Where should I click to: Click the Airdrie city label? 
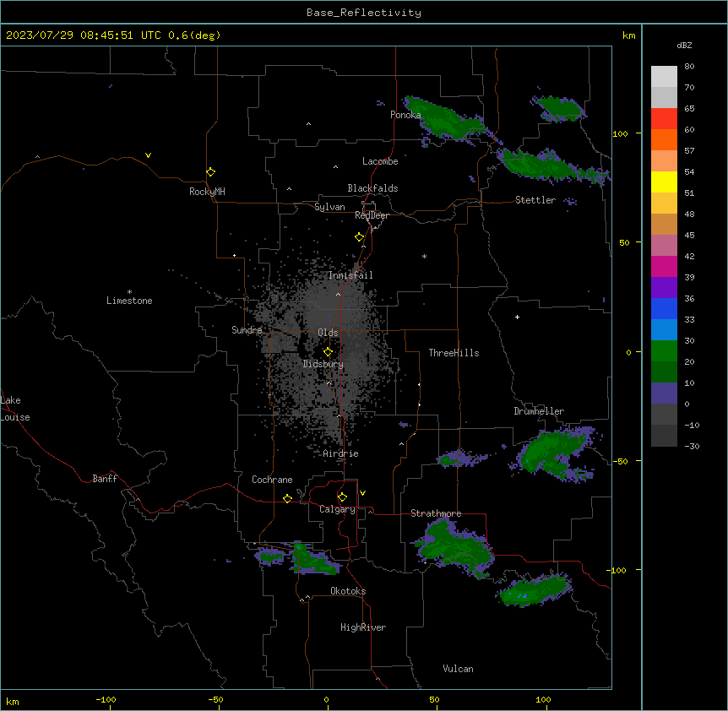[x=340, y=453]
